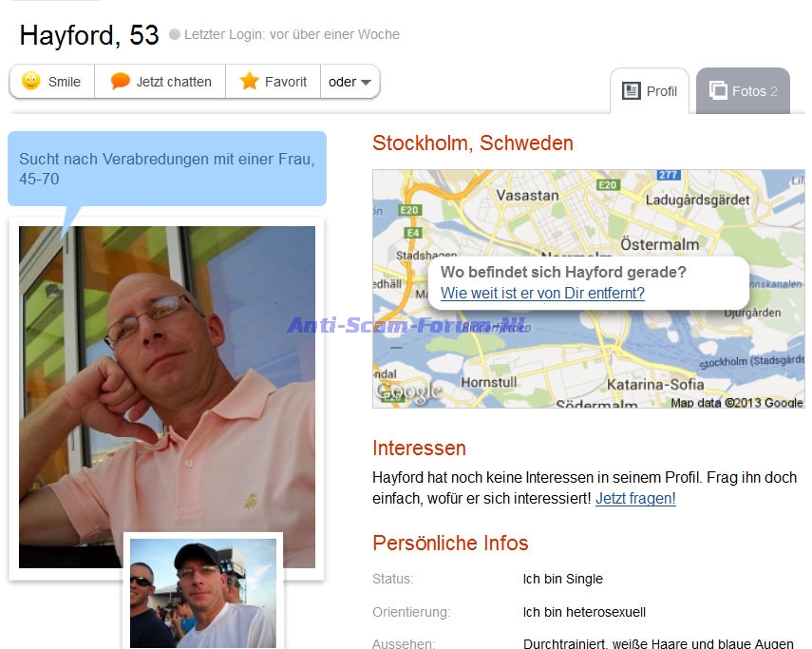Viewport: 812px width, 649px height.
Task: Click the Google logo on map
Action: pos(409,392)
